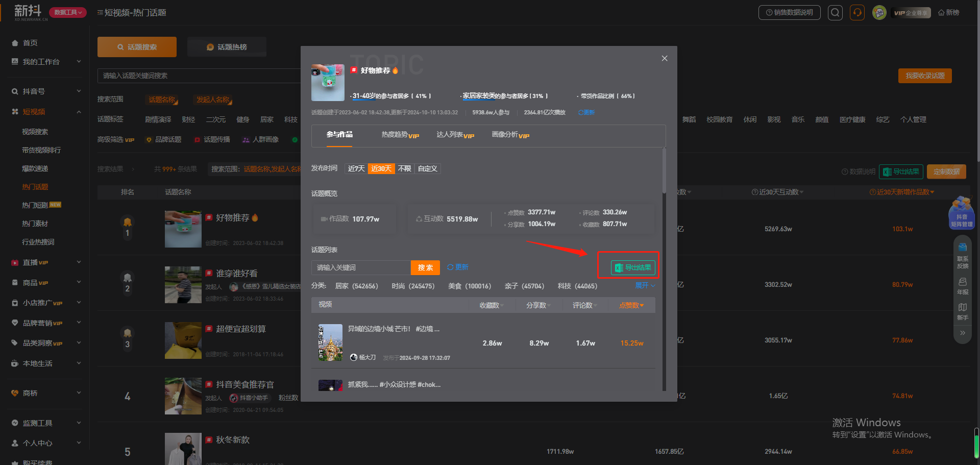Screen dimensions: 980x465
Task: Click dialog vertical scrollbar
Action: 664,170
